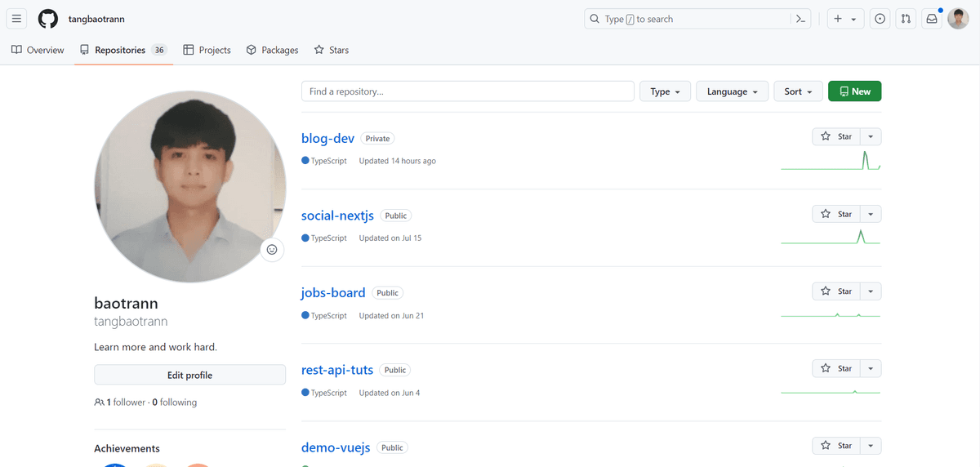Click the large profile photo
This screenshot has height=467, width=980.
click(189, 187)
